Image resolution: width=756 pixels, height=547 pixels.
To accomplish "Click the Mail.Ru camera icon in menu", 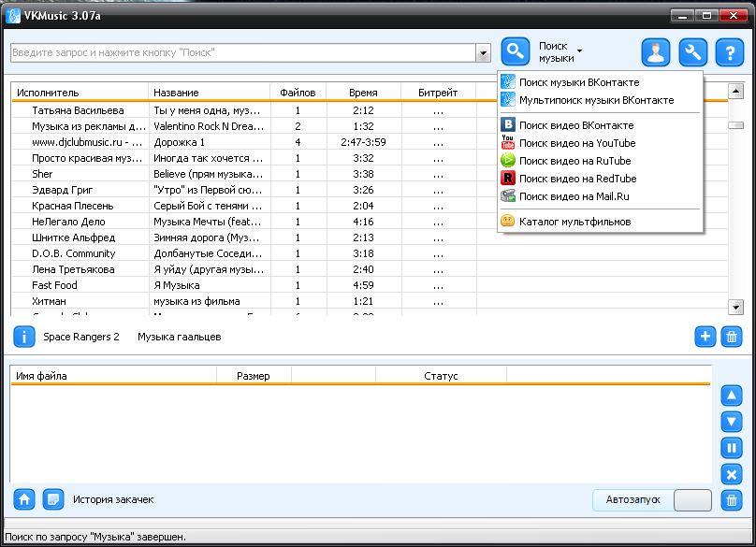I will 508,195.
